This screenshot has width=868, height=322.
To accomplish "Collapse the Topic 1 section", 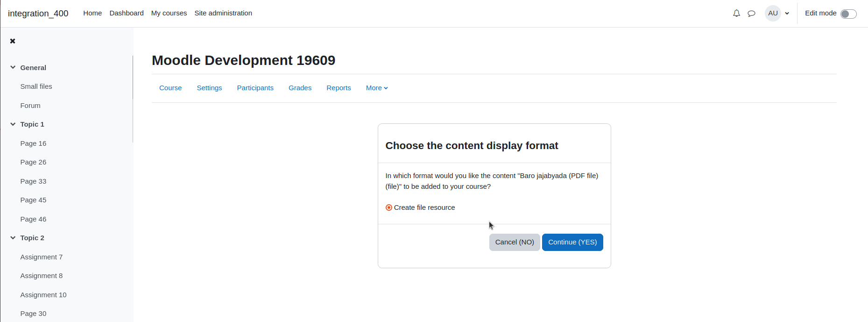I will [13, 124].
